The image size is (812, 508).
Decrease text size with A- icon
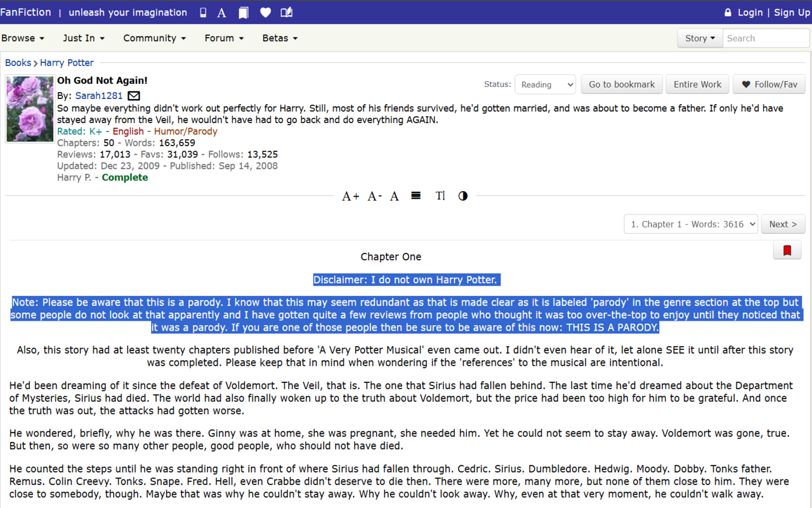375,196
